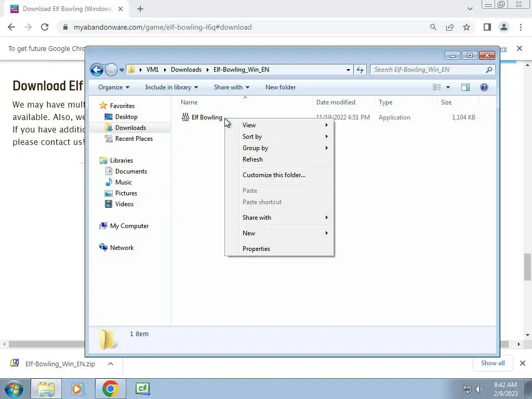The image size is (532, 399).
Task: Open recent locations dropdown beside forward arrow
Action: click(x=122, y=70)
